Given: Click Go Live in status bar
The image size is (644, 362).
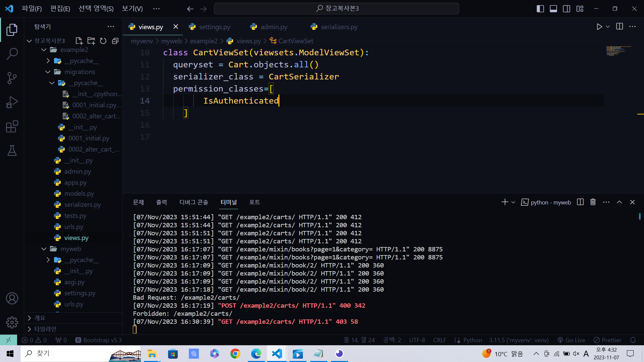Looking at the screenshot, I should pos(571,340).
